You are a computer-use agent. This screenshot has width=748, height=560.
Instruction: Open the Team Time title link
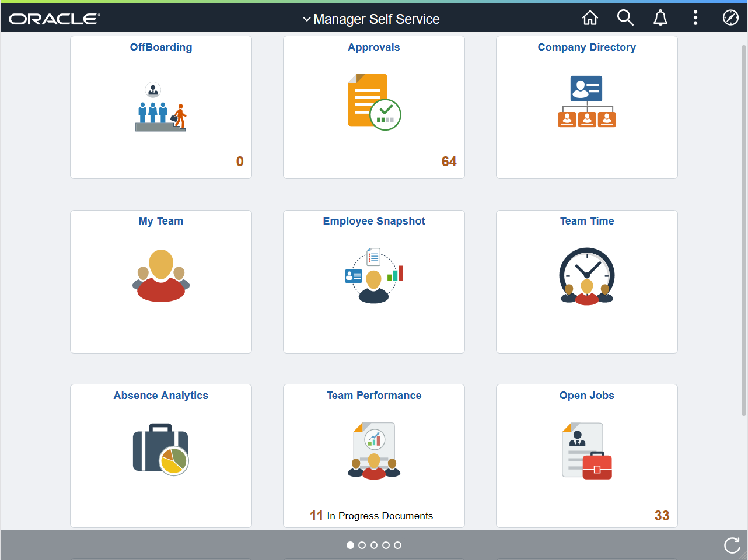(587, 221)
